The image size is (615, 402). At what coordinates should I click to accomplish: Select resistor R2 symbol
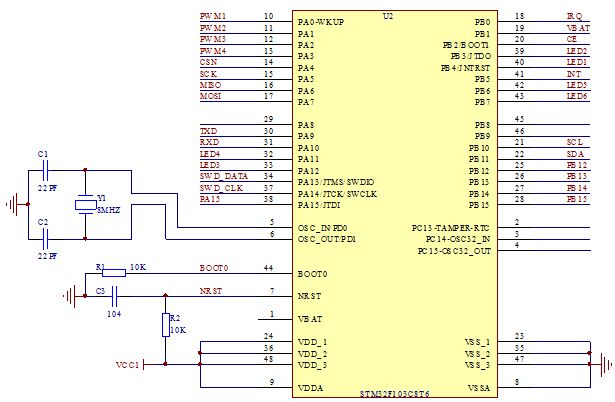(166, 325)
